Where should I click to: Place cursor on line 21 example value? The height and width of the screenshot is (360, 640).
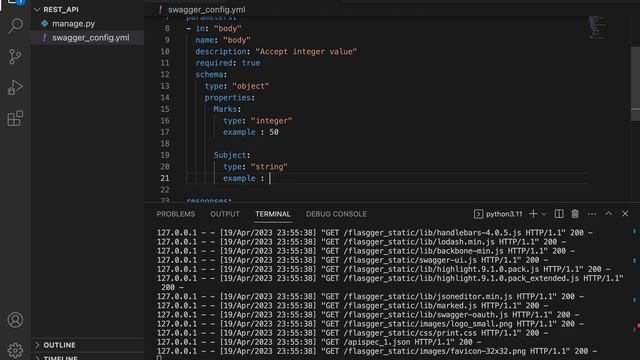[x=270, y=178]
